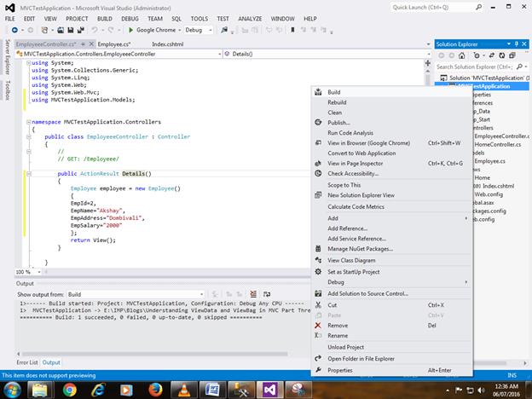Switch to the Employee.cs tab
Viewport: 532px width, 399px height.
[116, 43]
